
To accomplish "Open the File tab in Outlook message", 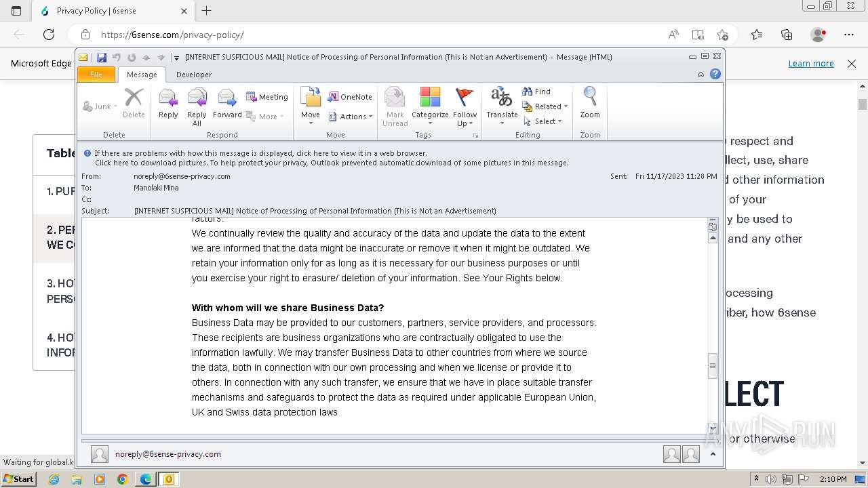I will click(x=96, y=75).
